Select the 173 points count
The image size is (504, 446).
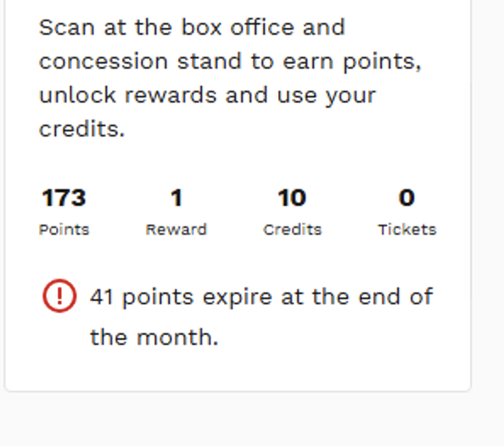(x=64, y=198)
